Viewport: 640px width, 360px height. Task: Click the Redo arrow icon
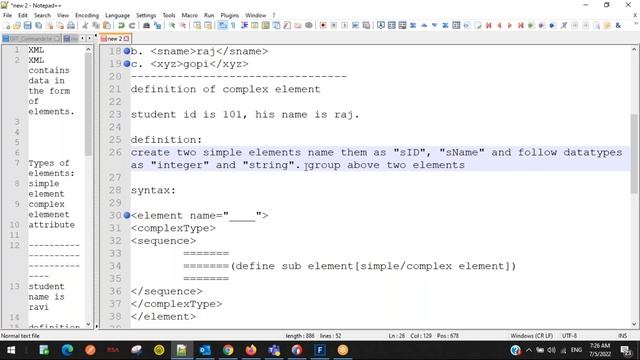pyautogui.click(x=132, y=25)
